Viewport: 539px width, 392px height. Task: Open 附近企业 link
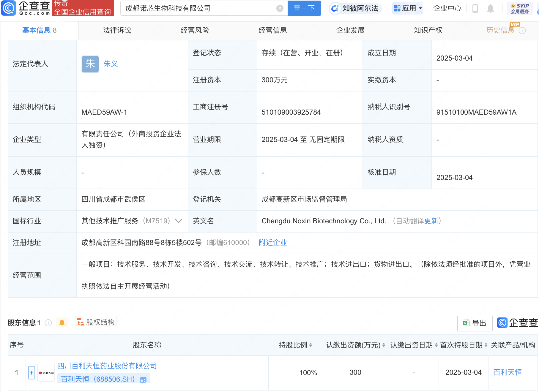(273, 243)
